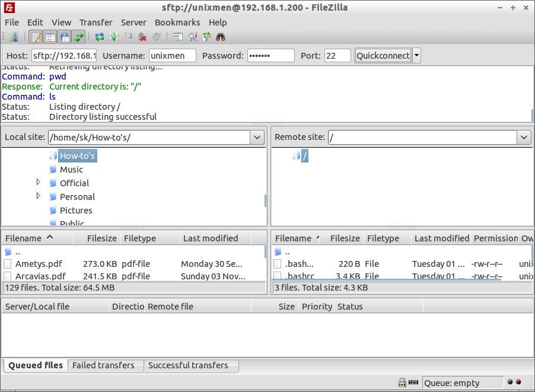Open the Transfer menu

pyautogui.click(x=96, y=23)
